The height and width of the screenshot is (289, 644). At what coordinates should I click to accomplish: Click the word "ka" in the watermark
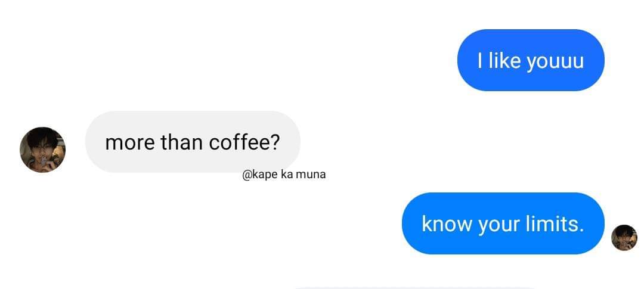[287, 175]
